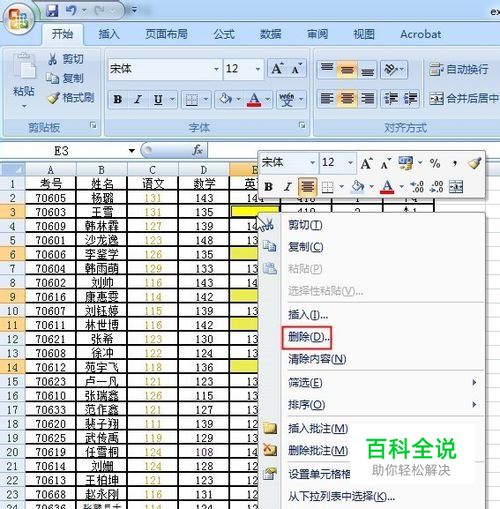Choose 清除内容(N) in the context menu
This screenshot has width=500, height=509.
tap(372, 359)
